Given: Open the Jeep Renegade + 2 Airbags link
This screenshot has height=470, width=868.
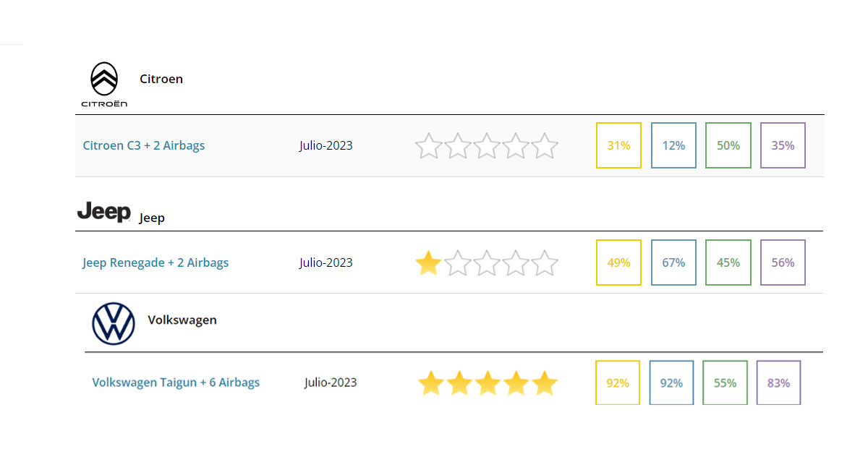Looking at the screenshot, I should pyautogui.click(x=156, y=262).
